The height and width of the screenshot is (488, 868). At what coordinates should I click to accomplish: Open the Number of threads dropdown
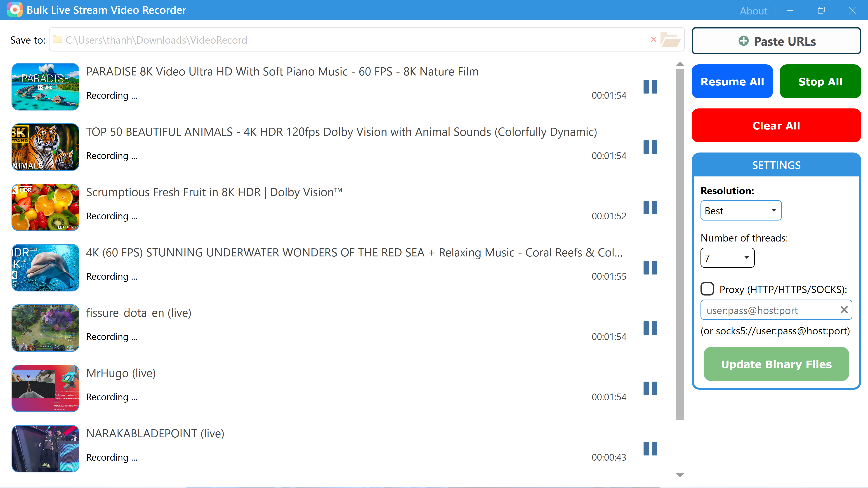click(x=727, y=258)
